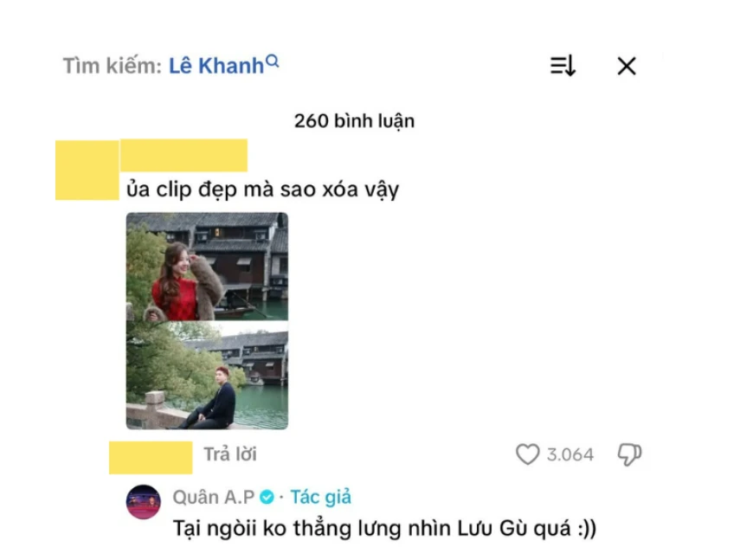Select comment text ủa clip đẹp mà sao xóa vậy

(263, 190)
